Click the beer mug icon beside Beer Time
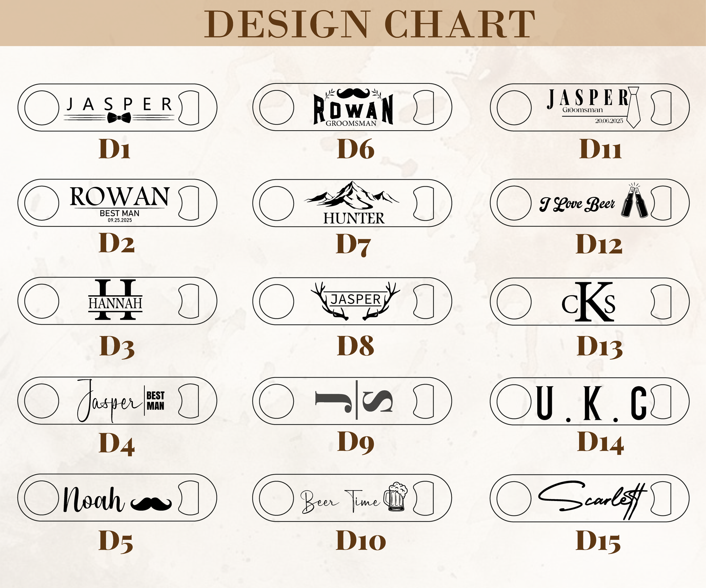The image size is (706, 588). 396,497
